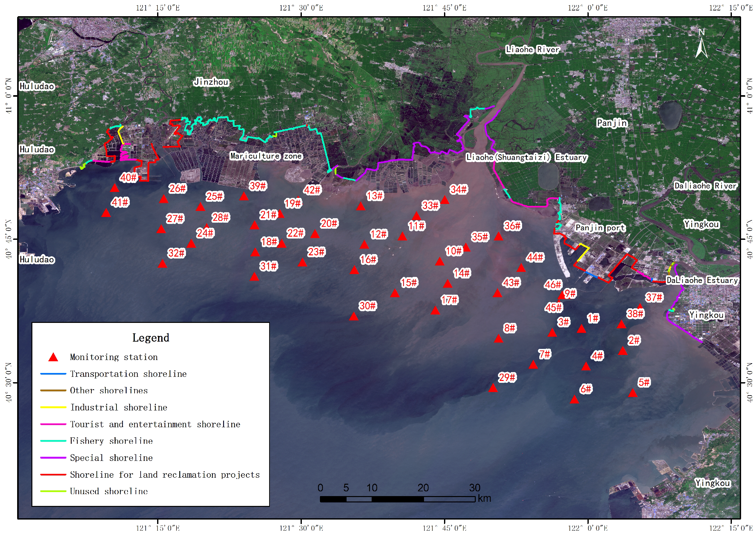Click station 32# triangle marker
This screenshot has height=537, width=756.
(x=162, y=264)
